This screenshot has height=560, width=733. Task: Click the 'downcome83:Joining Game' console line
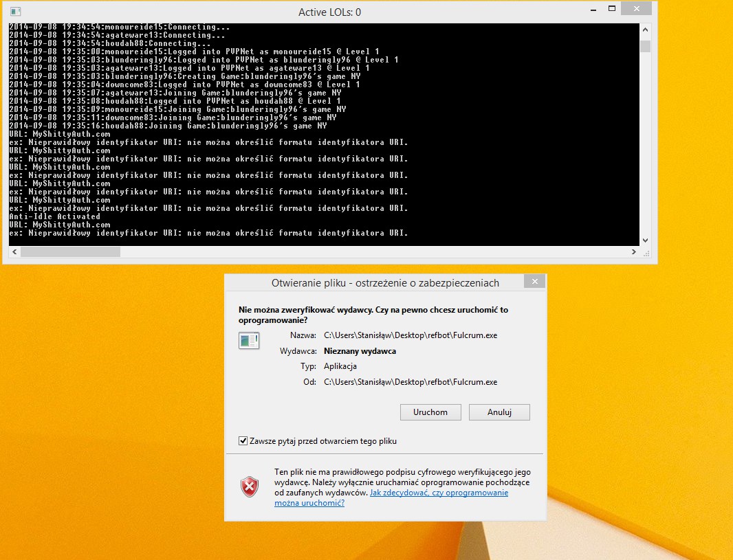(x=173, y=117)
